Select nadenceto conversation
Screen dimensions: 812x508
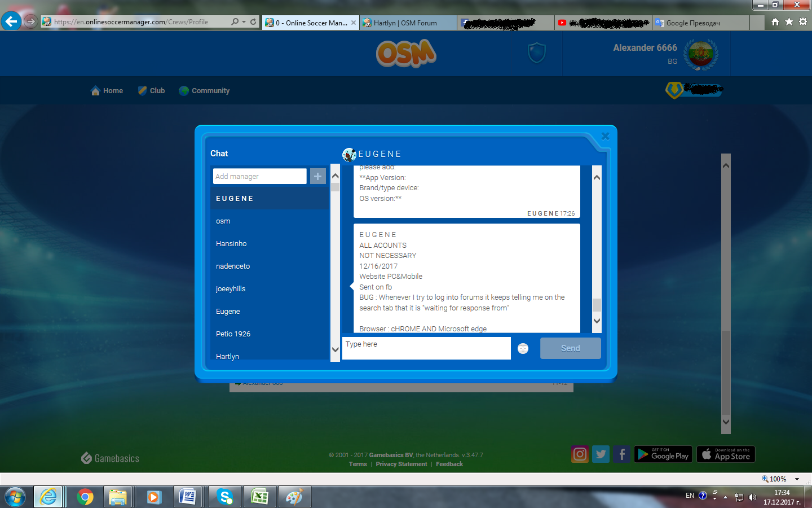270,266
